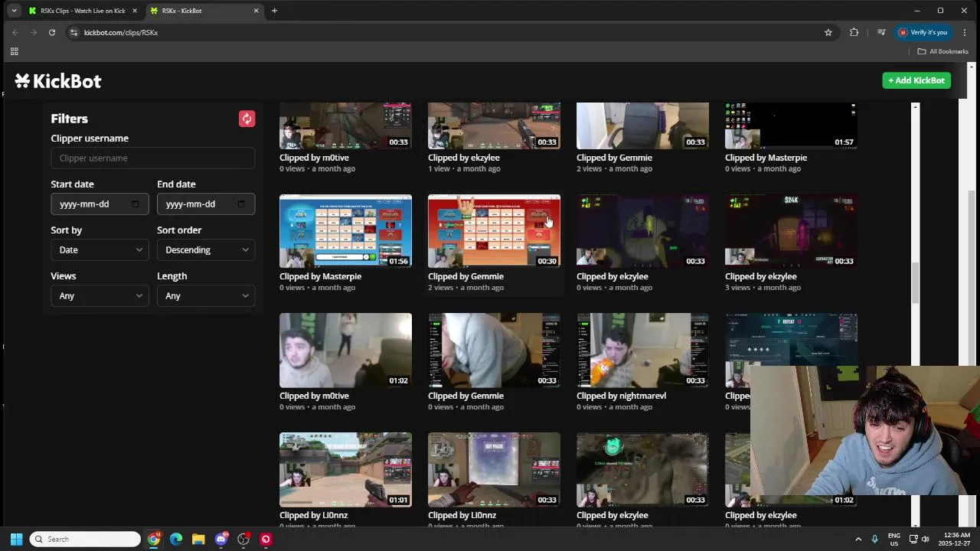Expand the Length Any dropdown

point(206,295)
